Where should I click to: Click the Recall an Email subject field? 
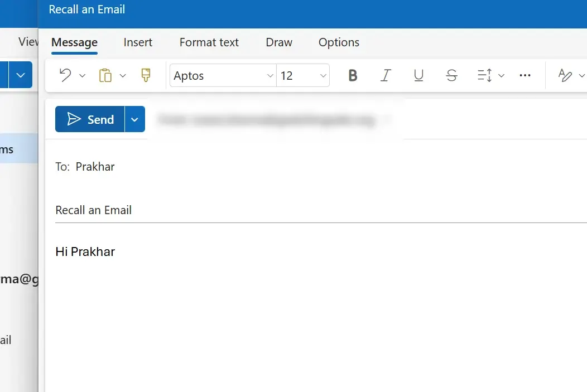(x=321, y=210)
